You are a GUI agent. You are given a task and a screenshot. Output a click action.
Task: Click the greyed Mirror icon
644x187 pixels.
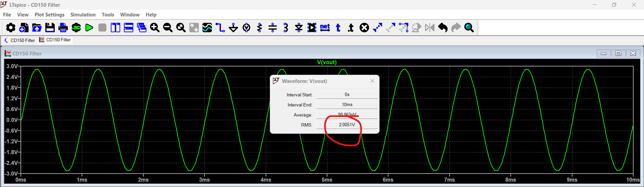430,28
